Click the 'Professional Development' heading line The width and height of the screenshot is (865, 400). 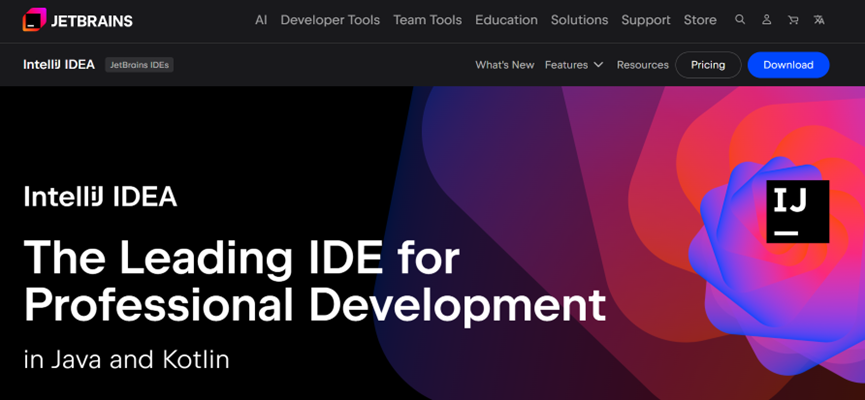coord(315,305)
